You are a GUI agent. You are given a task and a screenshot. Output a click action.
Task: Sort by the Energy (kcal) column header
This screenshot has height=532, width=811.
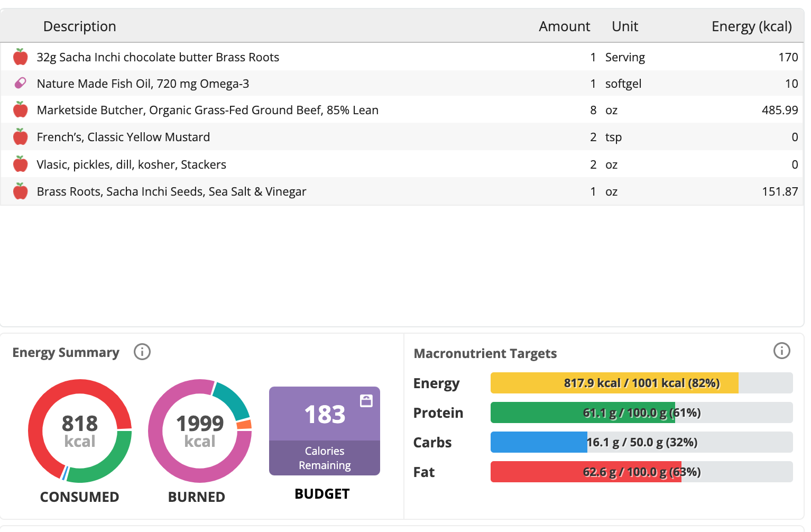(752, 26)
